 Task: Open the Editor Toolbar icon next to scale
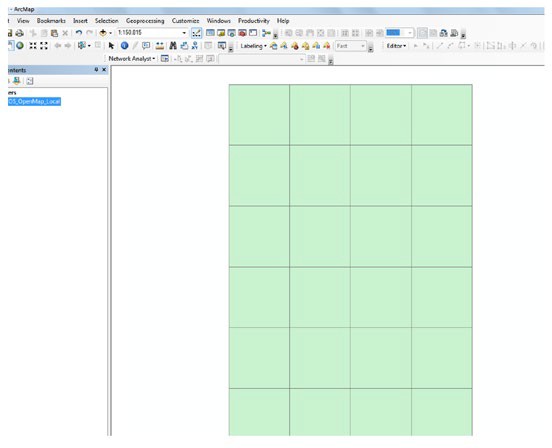pyautogui.click(x=196, y=33)
